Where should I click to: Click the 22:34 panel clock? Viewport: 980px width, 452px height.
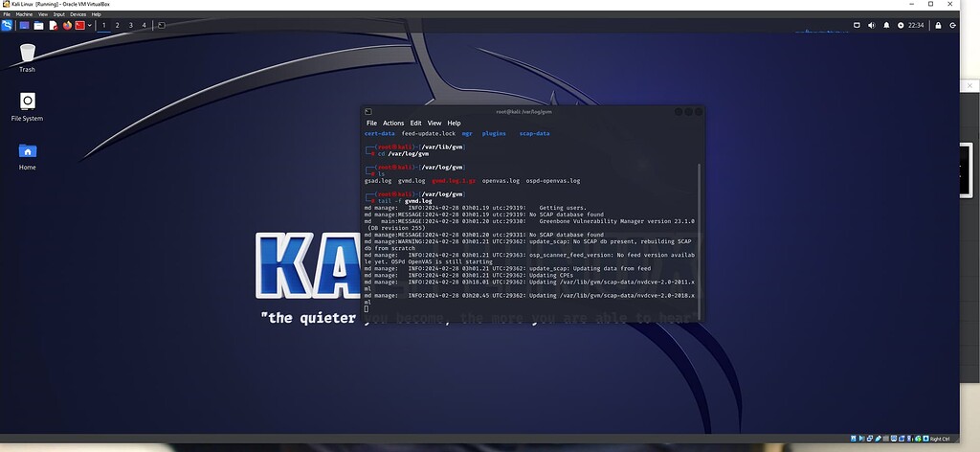(917, 25)
